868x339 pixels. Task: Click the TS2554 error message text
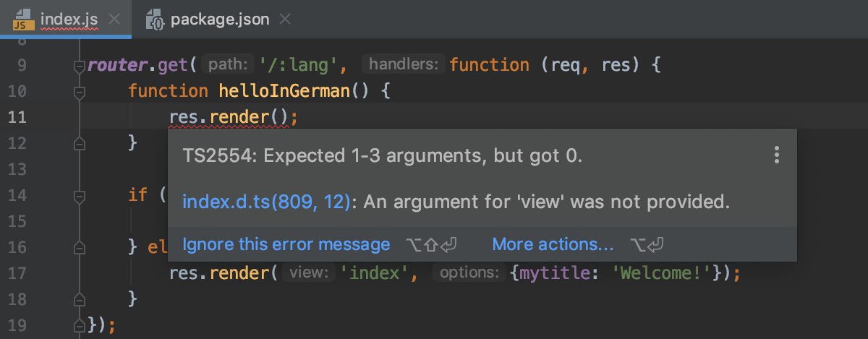tap(383, 155)
